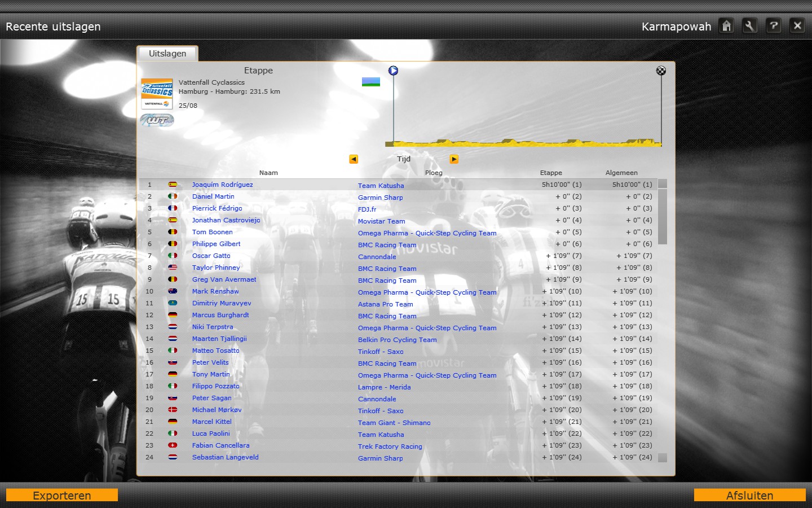812x508 pixels.
Task: Click the start marker on stage profile
Action: point(393,71)
